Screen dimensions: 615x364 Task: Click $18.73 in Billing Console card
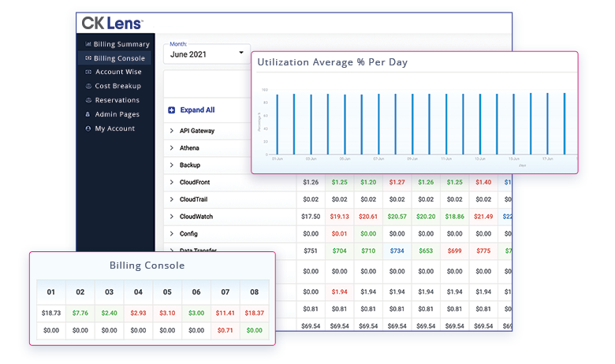tap(51, 313)
